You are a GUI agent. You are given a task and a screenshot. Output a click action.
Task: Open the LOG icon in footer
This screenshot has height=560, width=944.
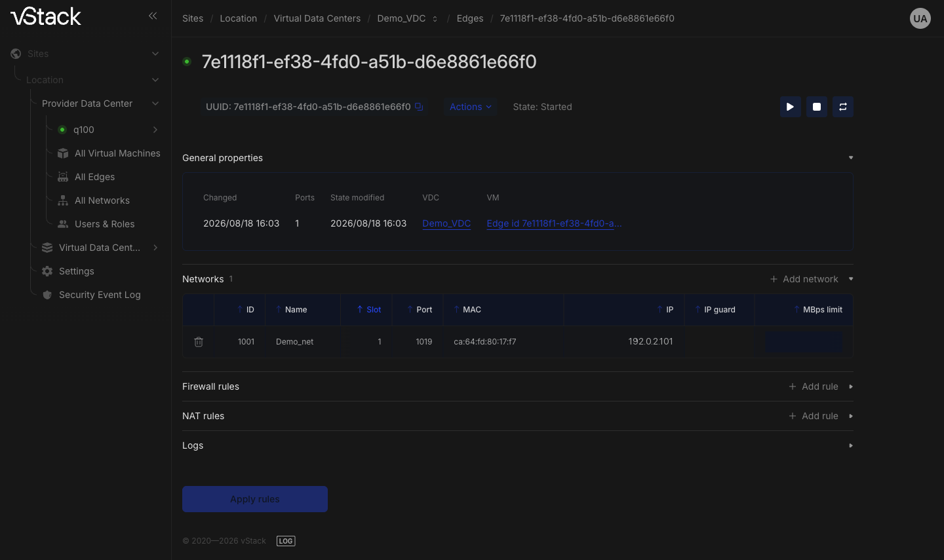286,541
